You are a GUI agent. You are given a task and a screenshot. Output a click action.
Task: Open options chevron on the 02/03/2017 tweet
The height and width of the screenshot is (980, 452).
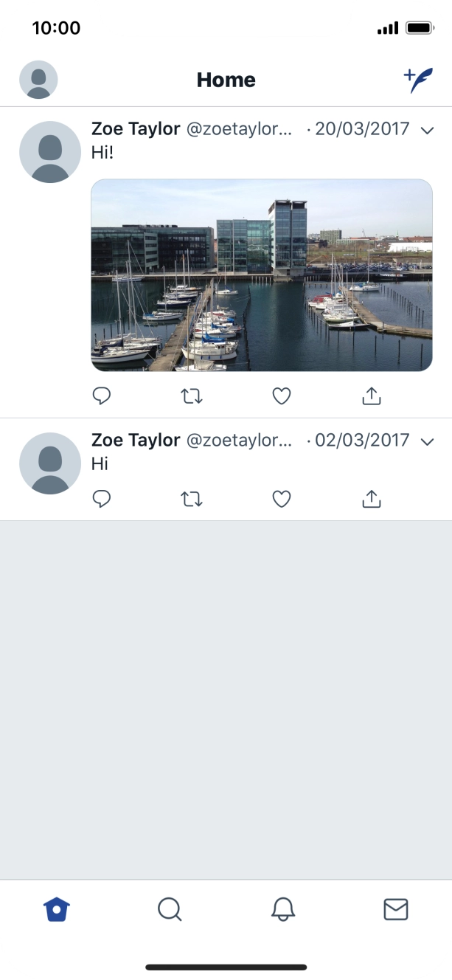pos(428,441)
